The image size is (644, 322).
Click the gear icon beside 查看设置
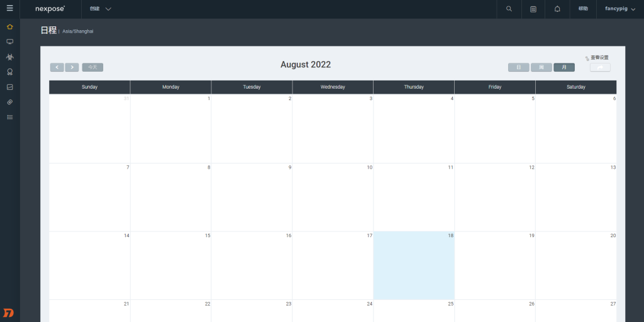tap(587, 58)
